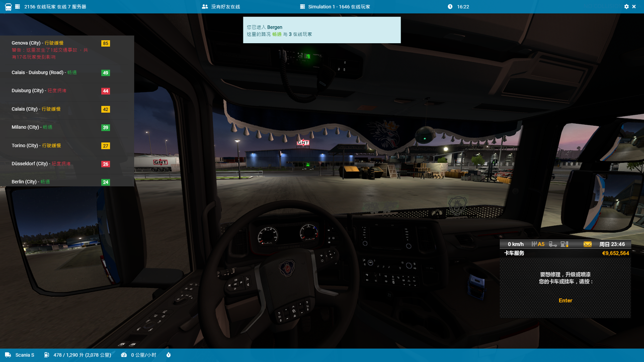Click the green 24 traffic badge
This screenshot has height=362, width=644.
coord(106,182)
